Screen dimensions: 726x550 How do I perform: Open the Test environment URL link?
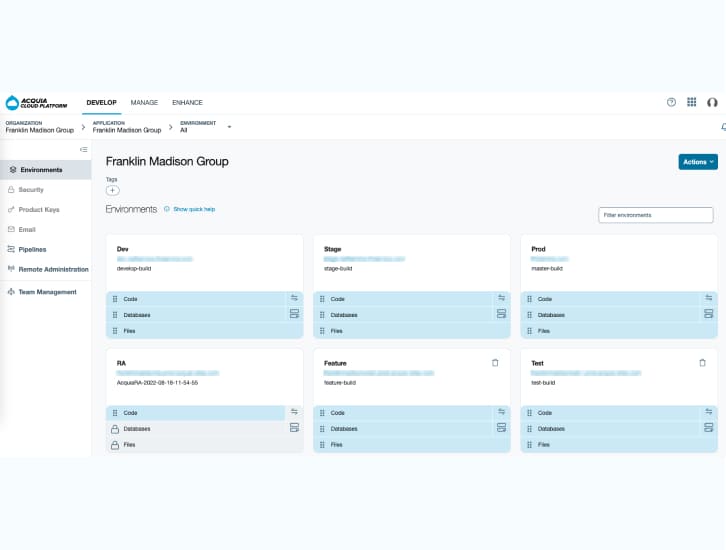click(x=586, y=373)
